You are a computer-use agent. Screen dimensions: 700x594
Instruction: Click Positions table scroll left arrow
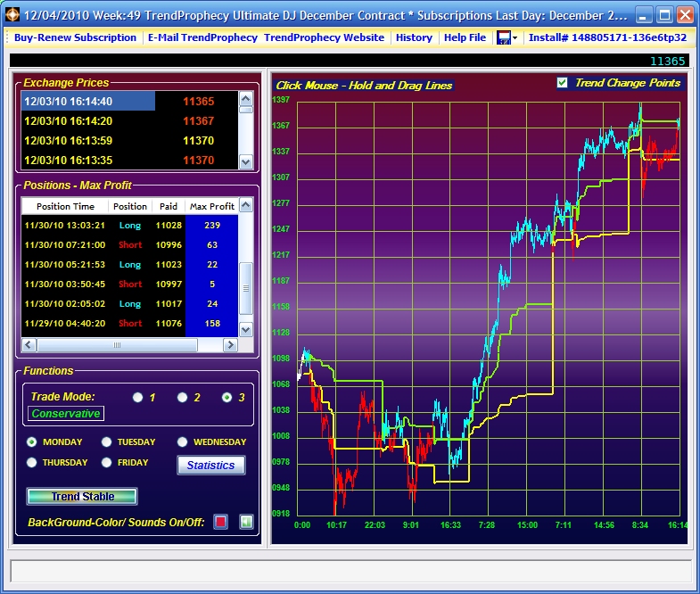tap(29, 344)
